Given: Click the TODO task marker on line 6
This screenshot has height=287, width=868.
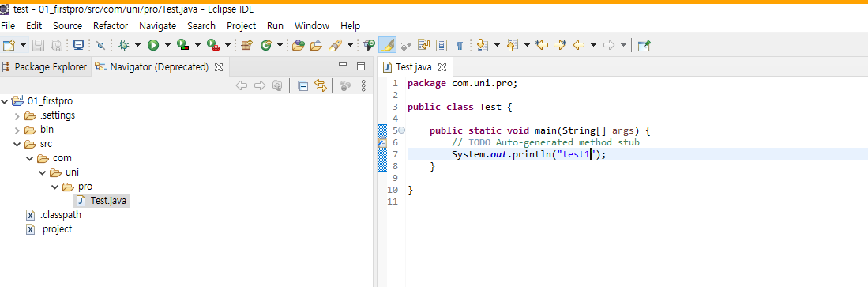Looking at the screenshot, I should [381, 142].
